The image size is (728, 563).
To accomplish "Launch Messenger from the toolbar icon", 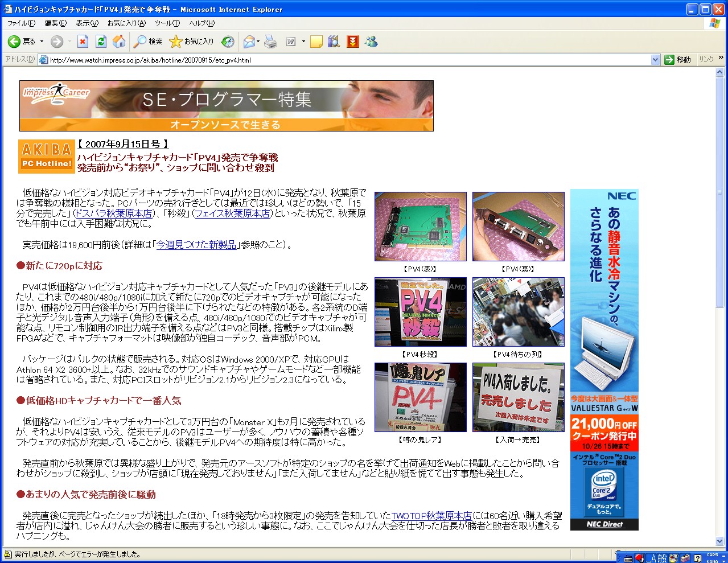I will point(372,42).
